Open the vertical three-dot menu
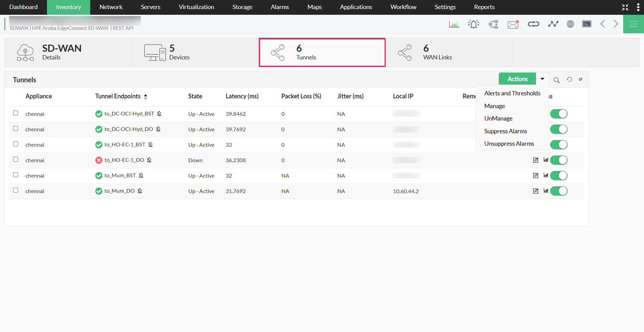This screenshot has width=644, height=332. [x=638, y=7]
